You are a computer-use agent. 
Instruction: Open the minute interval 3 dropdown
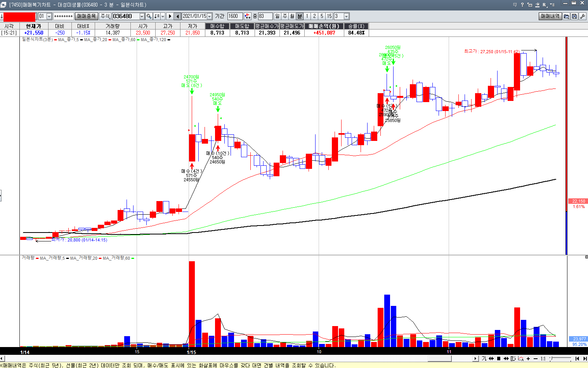[x=347, y=16]
